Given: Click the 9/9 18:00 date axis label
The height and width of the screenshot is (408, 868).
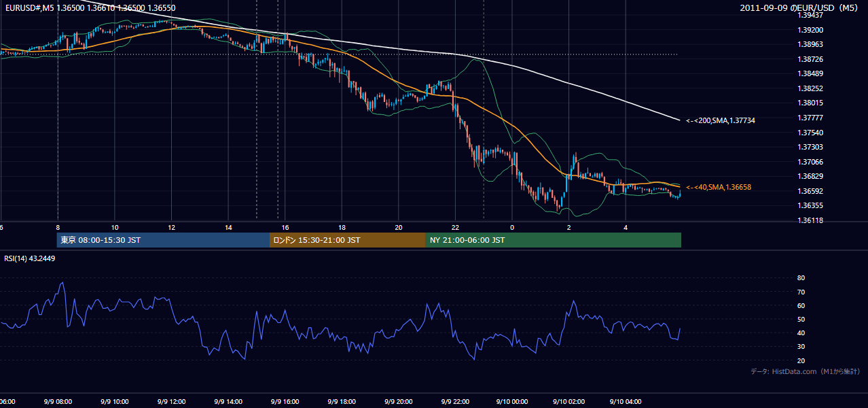Looking at the screenshot, I should pyautogui.click(x=342, y=401).
